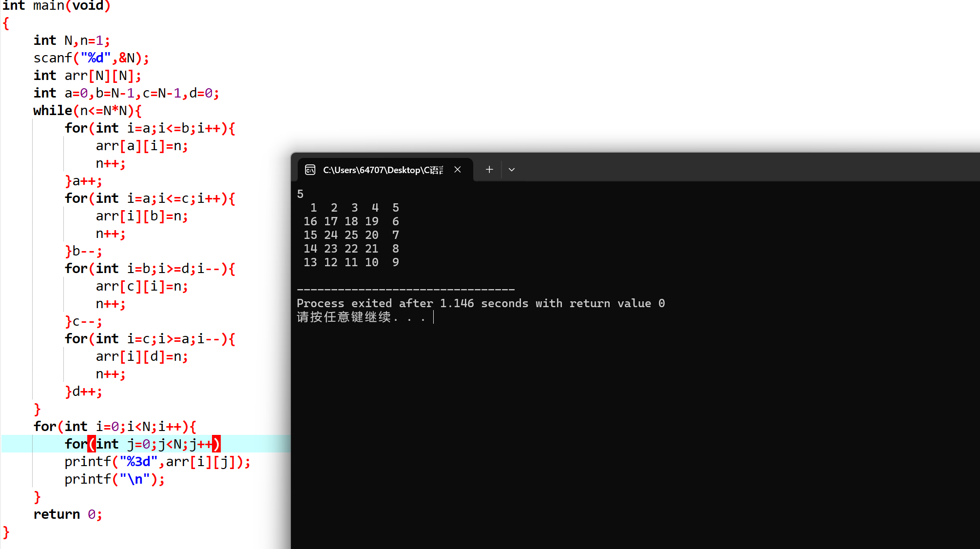Click the }d++; closing line
This screenshot has height=549, width=980.
pyautogui.click(x=83, y=392)
